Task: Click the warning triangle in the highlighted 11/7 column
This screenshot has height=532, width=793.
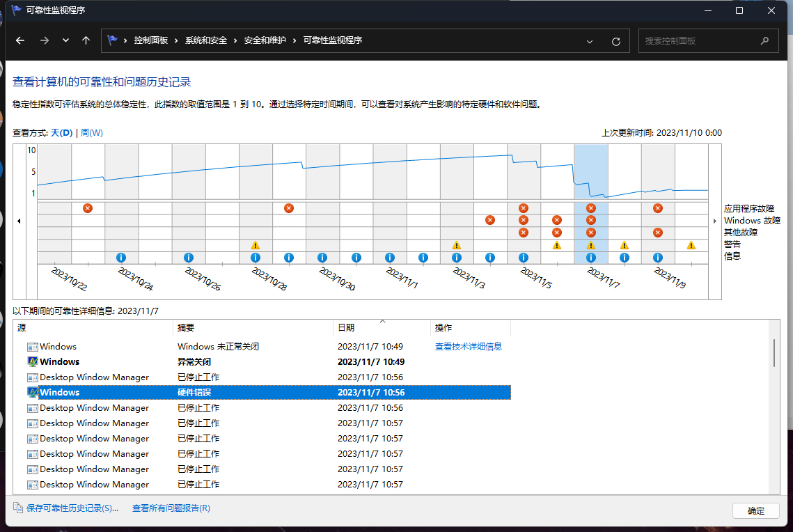Action: (x=590, y=245)
